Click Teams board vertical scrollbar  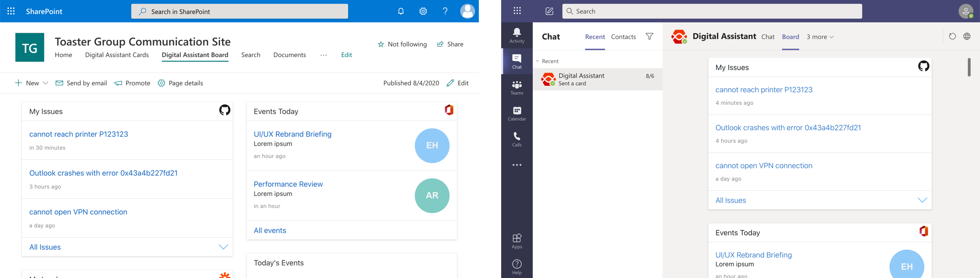point(969,67)
